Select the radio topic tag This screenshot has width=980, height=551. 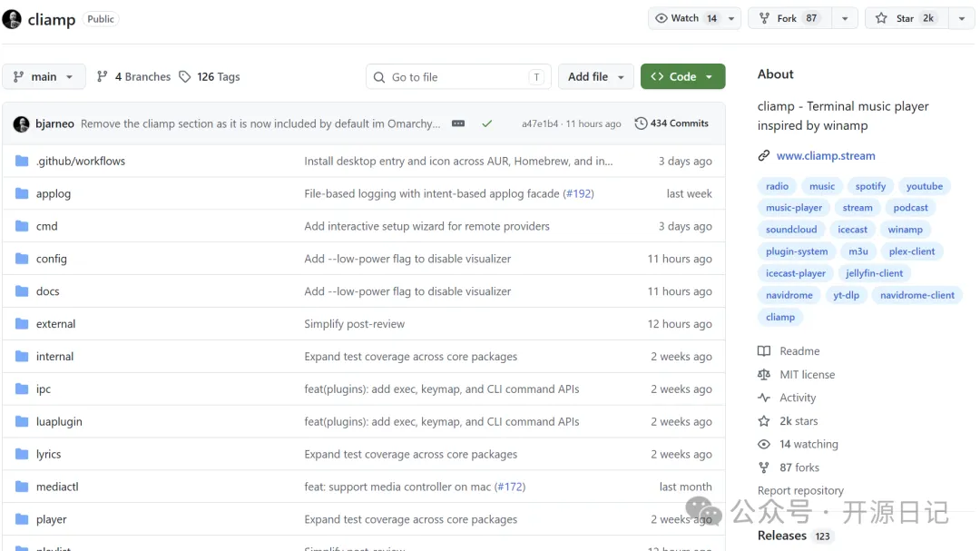tap(777, 186)
